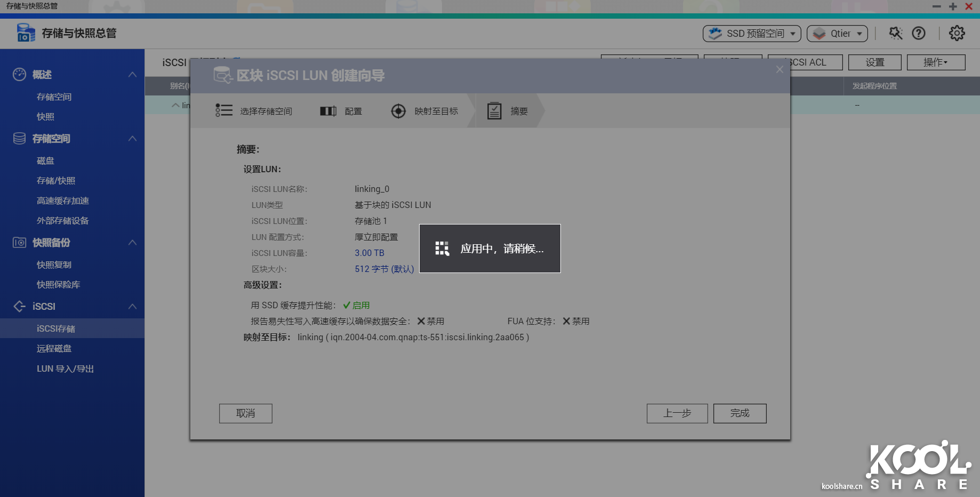The image size is (980, 497).
Task: Click the Summary step clipboard icon
Action: (494, 111)
